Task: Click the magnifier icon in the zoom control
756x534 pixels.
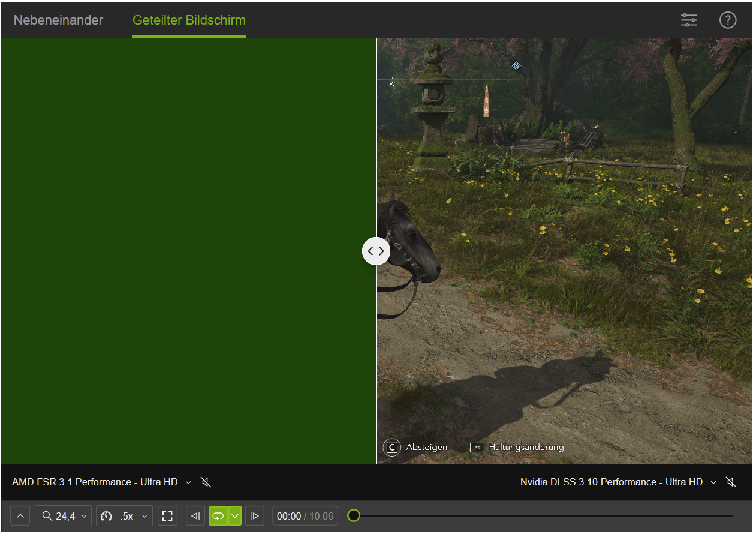Action: tap(47, 516)
